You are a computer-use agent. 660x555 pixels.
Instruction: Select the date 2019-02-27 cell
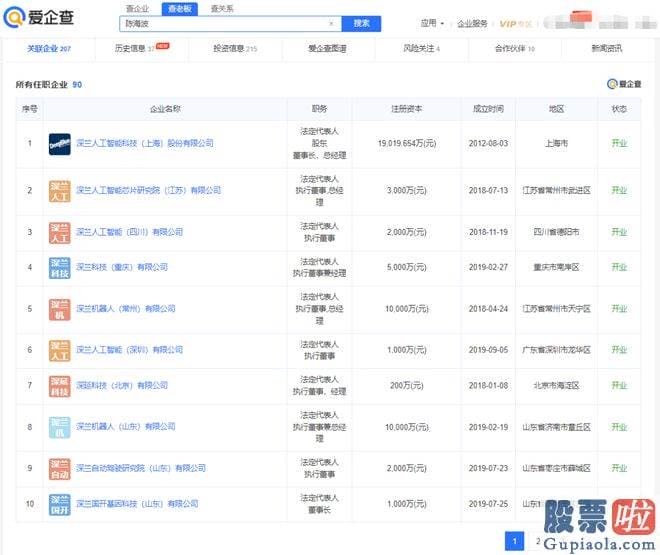488,267
